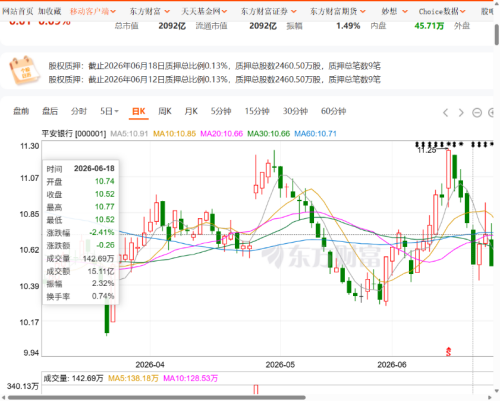Select the 30分钟 chart tab
500x401 pixels.
tap(295, 111)
